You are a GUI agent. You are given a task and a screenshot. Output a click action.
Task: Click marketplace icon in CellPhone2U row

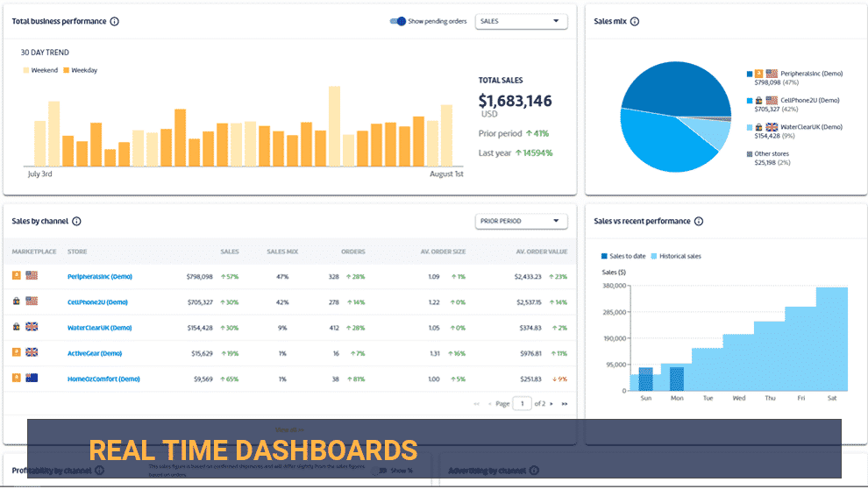[x=17, y=301]
